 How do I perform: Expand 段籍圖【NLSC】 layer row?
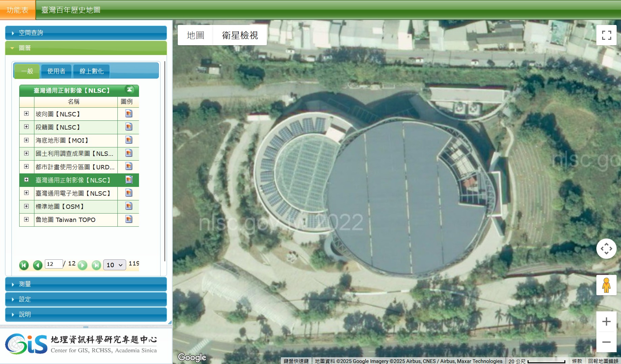point(26,127)
